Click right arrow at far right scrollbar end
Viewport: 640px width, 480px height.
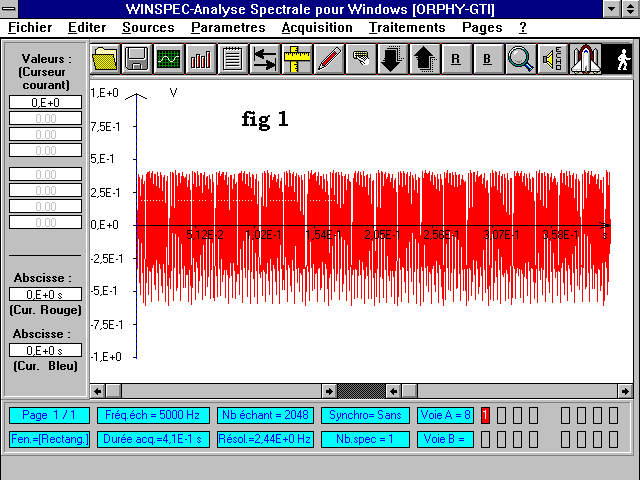click(625, 391)
